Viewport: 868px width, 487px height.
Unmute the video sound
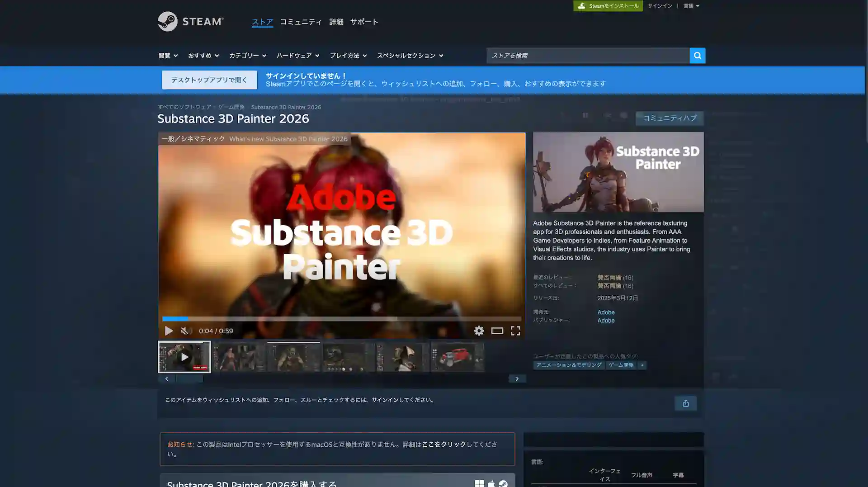click(x=185, y=331)
